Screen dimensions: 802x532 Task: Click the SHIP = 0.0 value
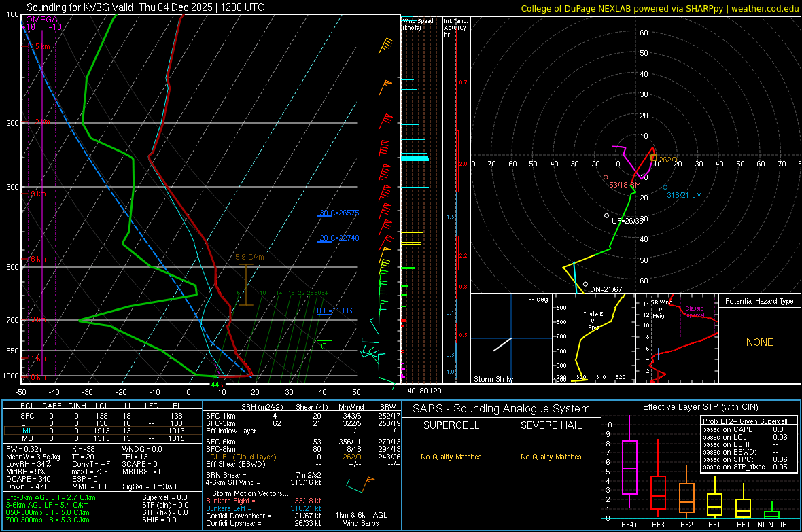click(x=159, y=520)
